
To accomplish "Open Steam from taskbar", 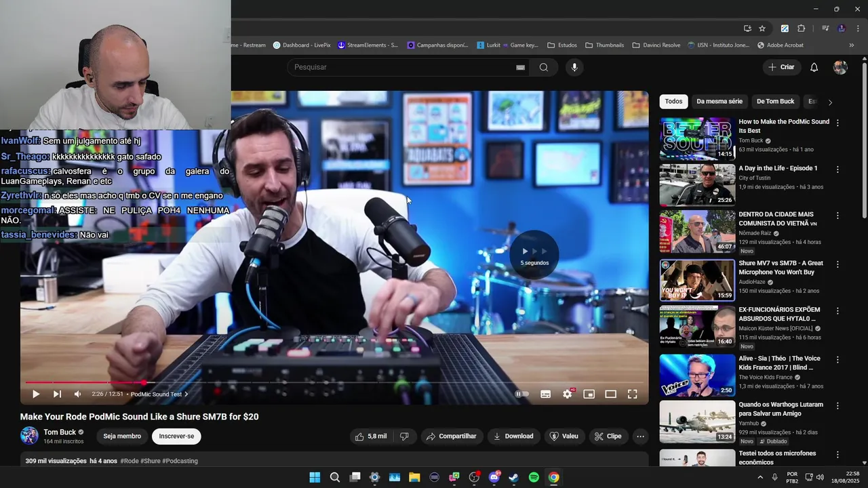I will click(x=513, y=477).
